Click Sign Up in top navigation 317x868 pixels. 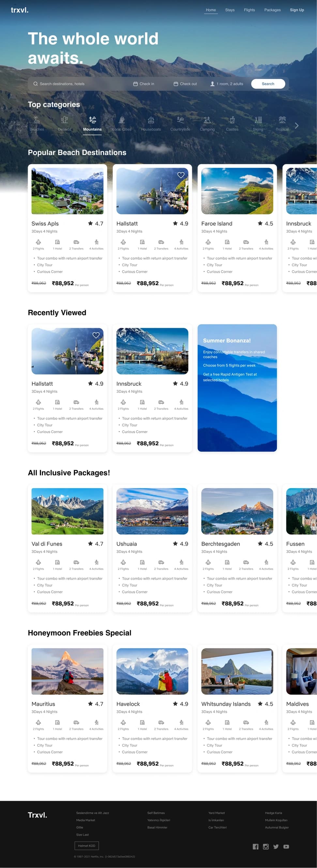point(297,10)
